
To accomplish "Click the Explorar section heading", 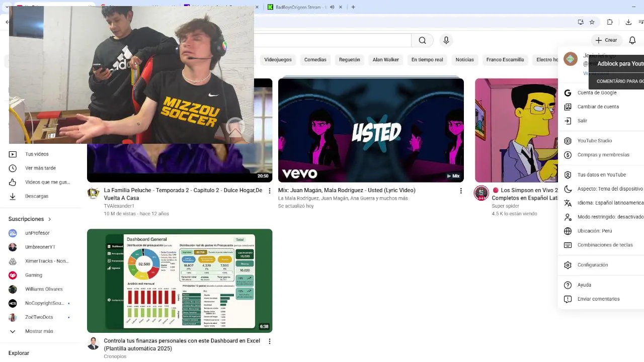I will pos(19,353).
